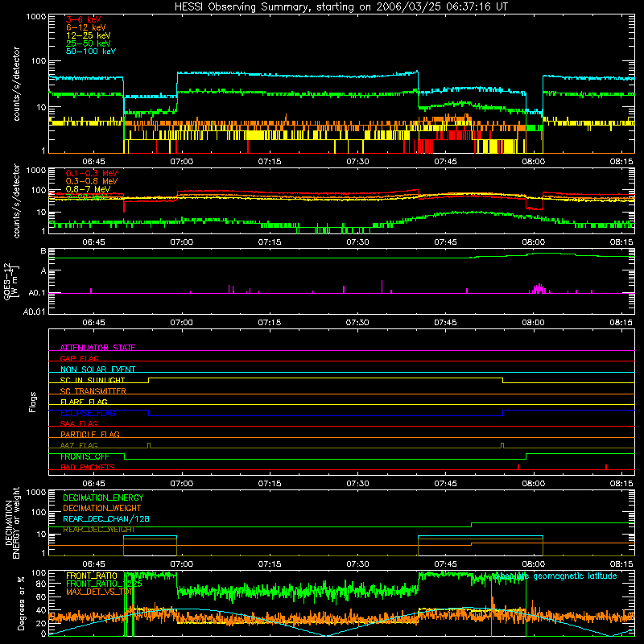Screen dimensions: 644x644
Task: Click the counts/s/detector axis title of MeV panel
Action: pos(16,200)
